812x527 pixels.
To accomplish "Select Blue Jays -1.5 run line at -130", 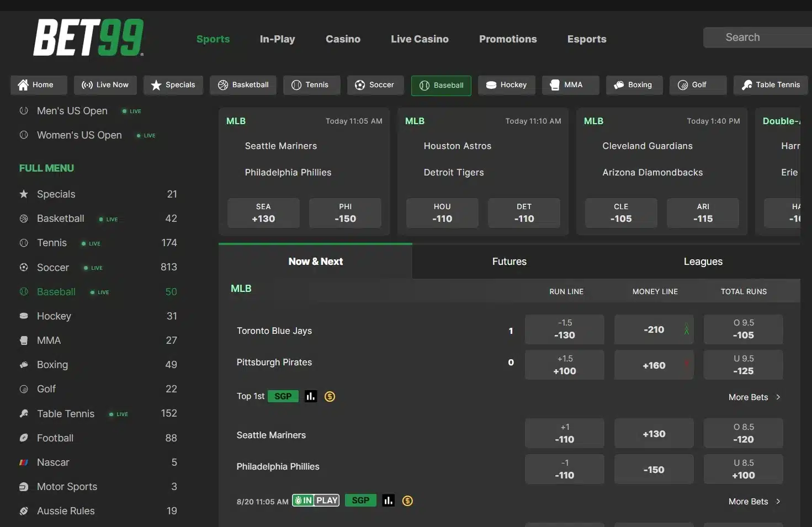I will (565, 329).
